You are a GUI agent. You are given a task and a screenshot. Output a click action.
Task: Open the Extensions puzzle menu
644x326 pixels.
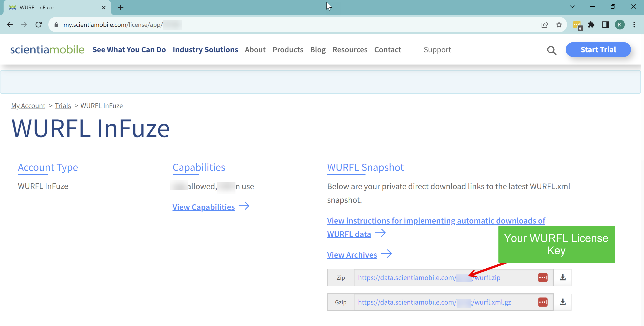click(591, 25)
